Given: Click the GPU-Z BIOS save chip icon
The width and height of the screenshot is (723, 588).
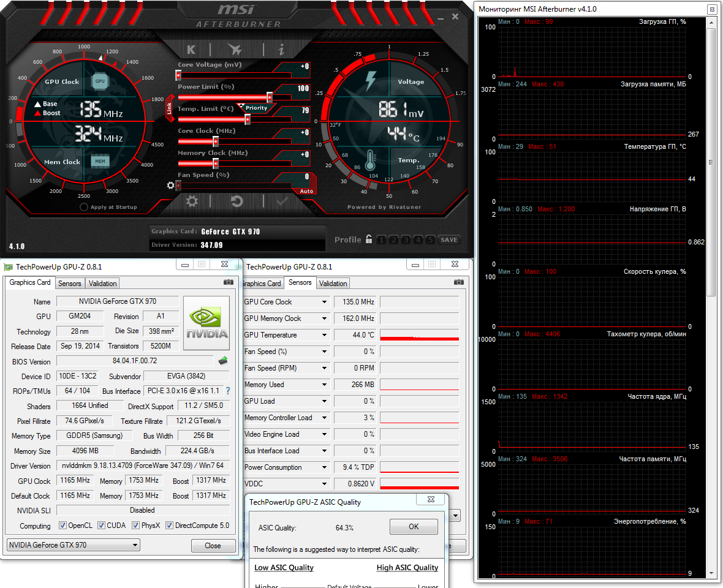Looking at the screenshot, I should pos(223,360).
